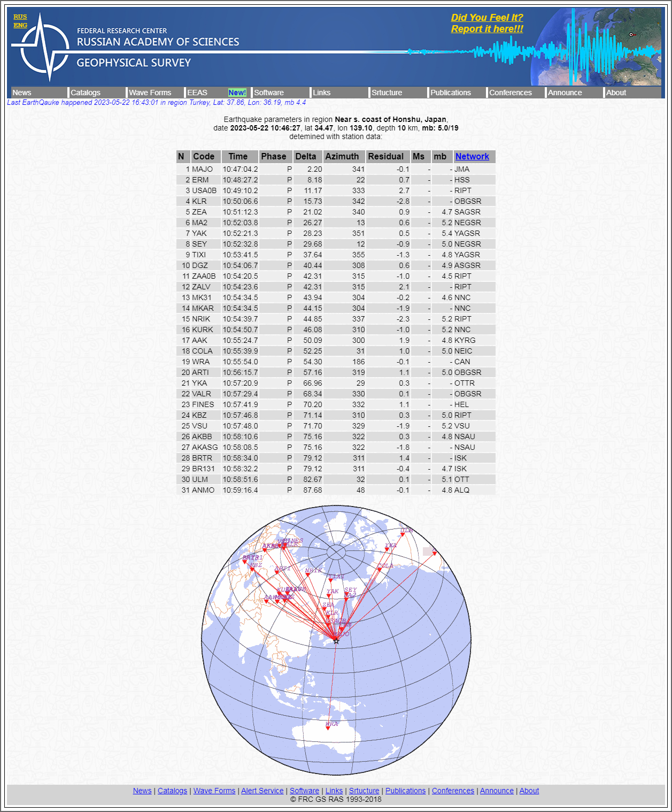
Task: Click the YKA station marker on the map
Action: click(387, 549)
